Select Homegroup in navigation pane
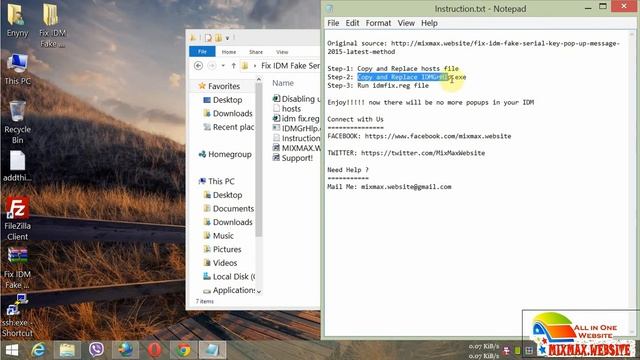 [x=225, y=154]
